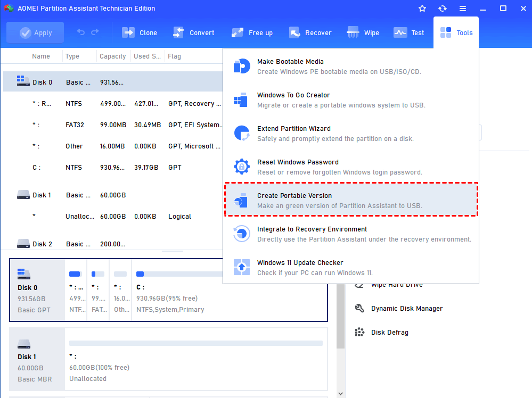Click the Windows To Go Creator icon

point(241,99)
